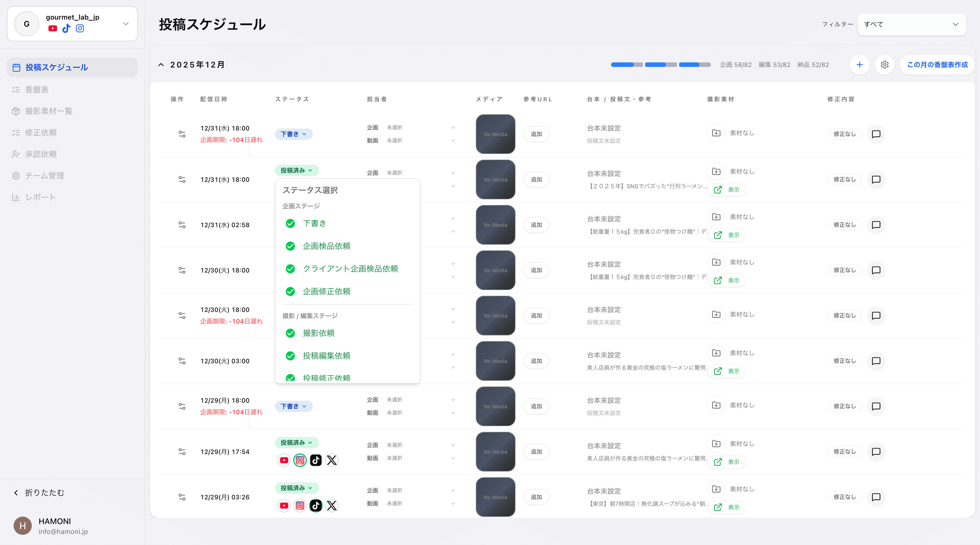Click the 企画 progress bar
Screen dimensions: 980x545
point(627,65)
